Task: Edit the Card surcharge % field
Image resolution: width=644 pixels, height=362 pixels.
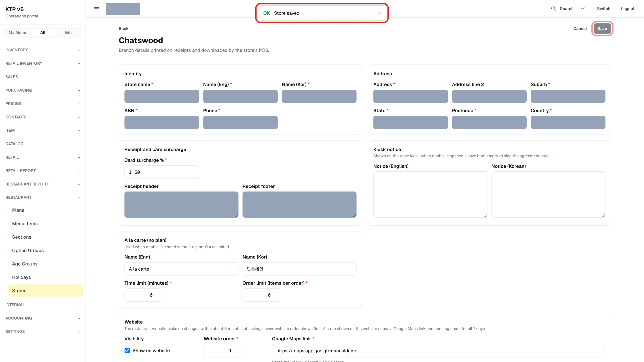Action: click(162, 172)
